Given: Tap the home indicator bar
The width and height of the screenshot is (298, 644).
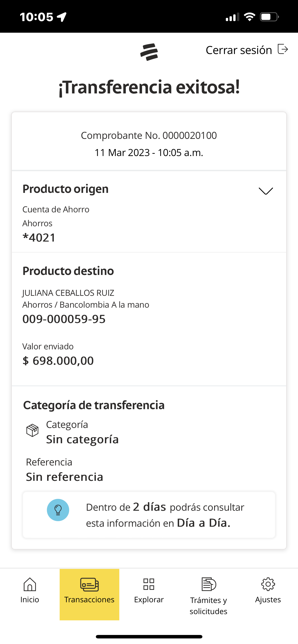Looking at the screenshot, I should (x=149, y=637).
